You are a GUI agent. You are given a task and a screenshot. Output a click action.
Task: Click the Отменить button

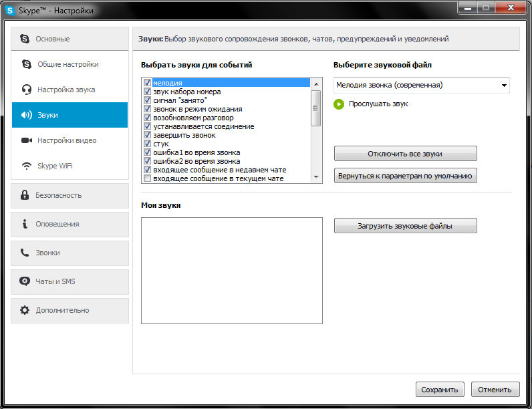coord(495,390)
